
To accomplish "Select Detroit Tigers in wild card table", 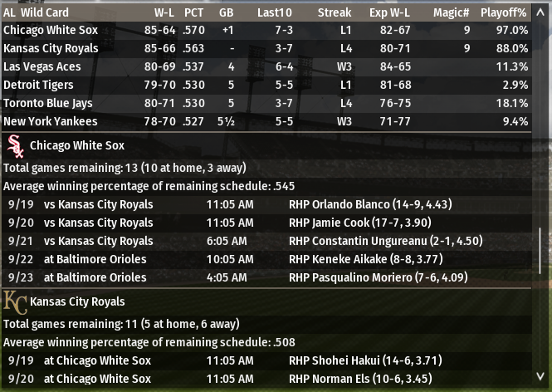I will (38, 85).
